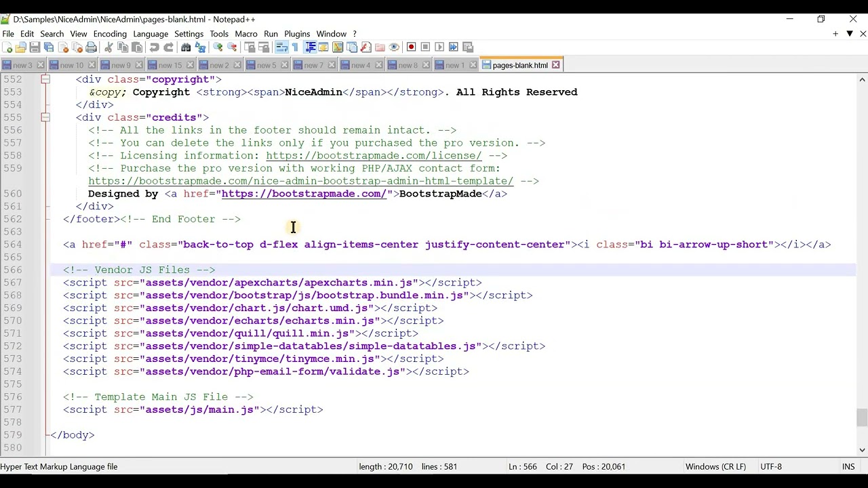Open the File menu
Viewport: 868px width, 488px height.
click(8, 34)
